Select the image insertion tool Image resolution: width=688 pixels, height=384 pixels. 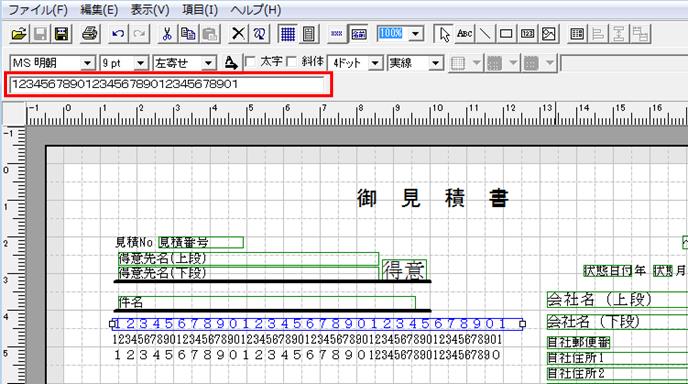tap(548, 34)
